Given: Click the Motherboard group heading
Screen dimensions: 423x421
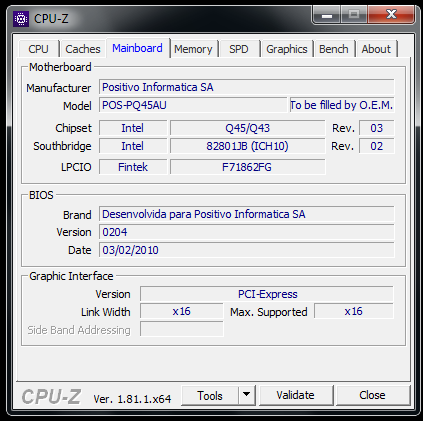Looking at the screenshot, I should point(60,67).
